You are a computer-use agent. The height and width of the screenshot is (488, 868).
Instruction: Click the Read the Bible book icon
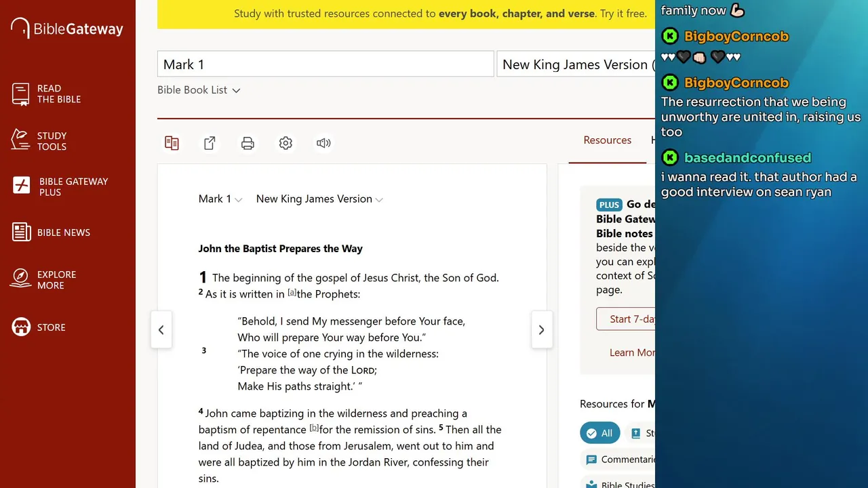point(21,94)
